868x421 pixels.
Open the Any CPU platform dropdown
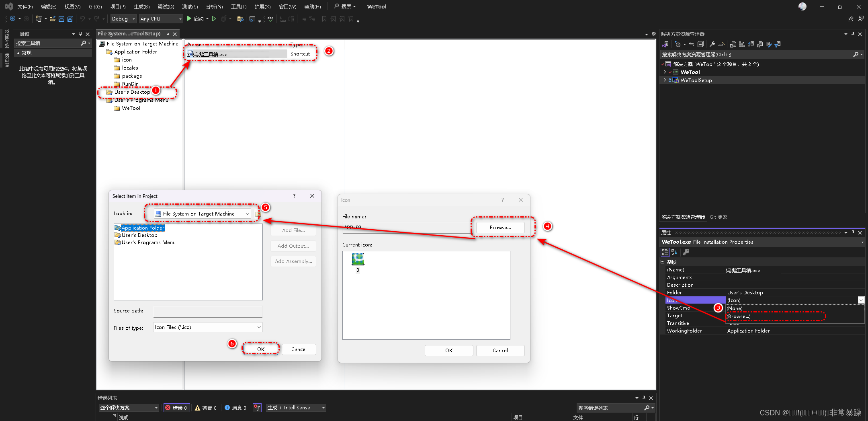161,19
